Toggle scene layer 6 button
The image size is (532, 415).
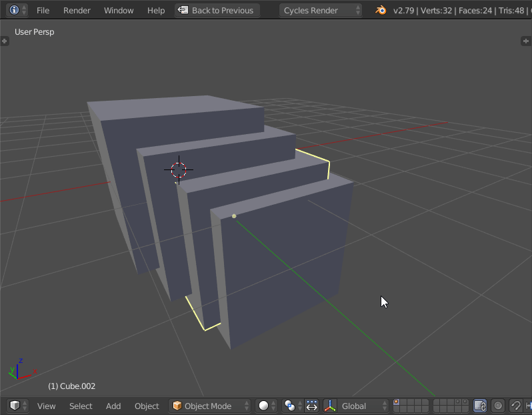point(436,402)
